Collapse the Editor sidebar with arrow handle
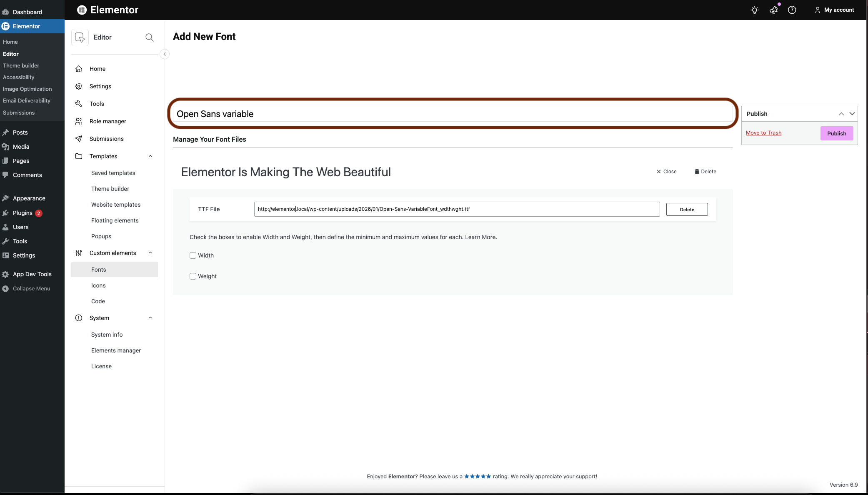The height and width of the screenshot is (495, 868). tap(165, 54)
